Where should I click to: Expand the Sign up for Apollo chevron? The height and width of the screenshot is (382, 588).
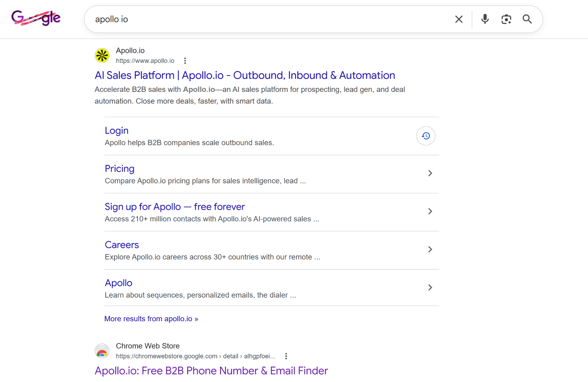[x=430, y=211]
